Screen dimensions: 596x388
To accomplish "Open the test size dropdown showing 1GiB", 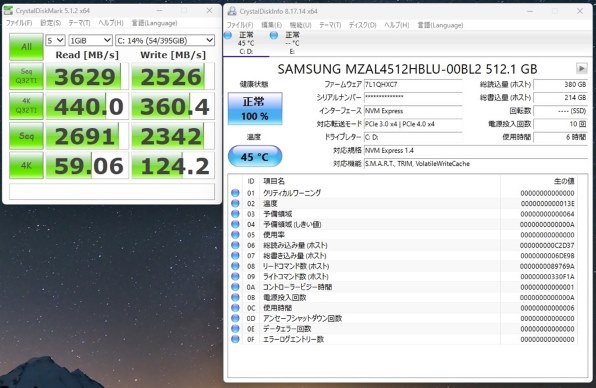I will click(90, 40).
